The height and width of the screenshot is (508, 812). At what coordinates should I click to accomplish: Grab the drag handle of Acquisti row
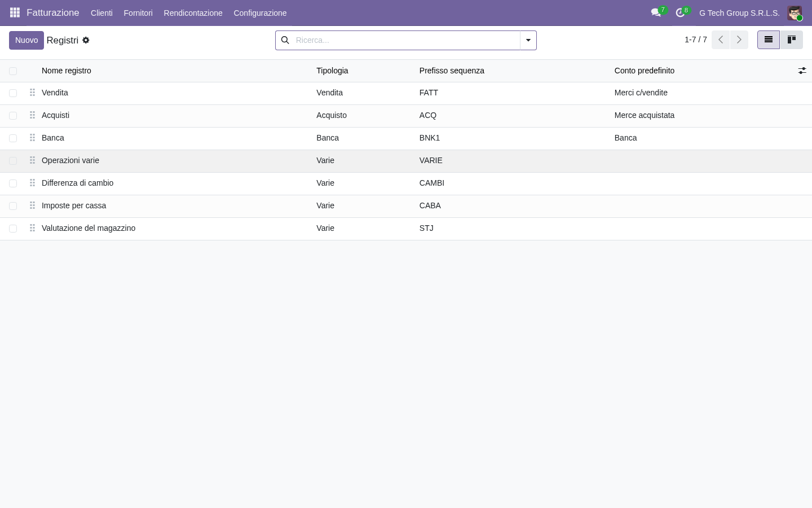pyautogui.click(x=32, y=115)
